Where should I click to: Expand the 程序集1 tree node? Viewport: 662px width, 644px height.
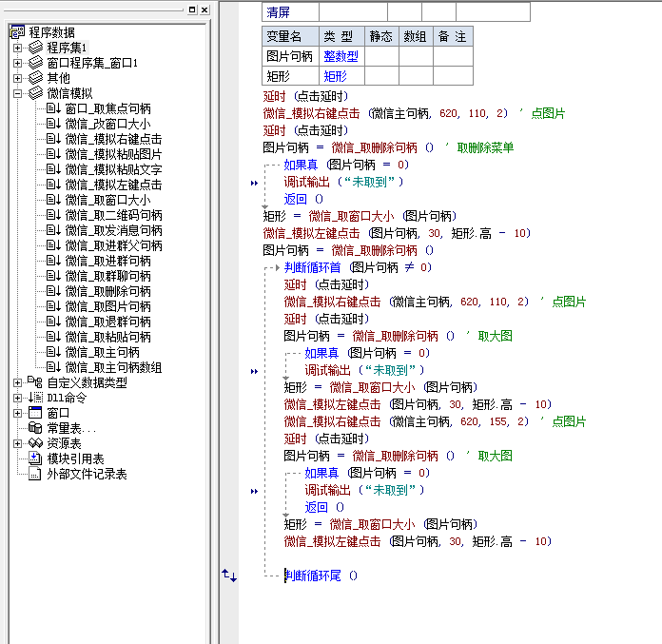17,48
